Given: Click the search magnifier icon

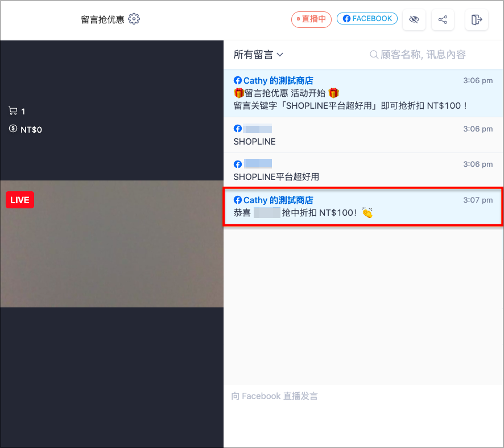Looking at the screenshot, I should (374, 55).
